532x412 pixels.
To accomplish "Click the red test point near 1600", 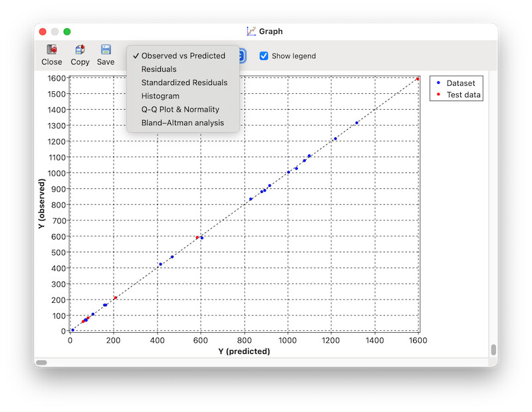I will click(x=418, y=79).
